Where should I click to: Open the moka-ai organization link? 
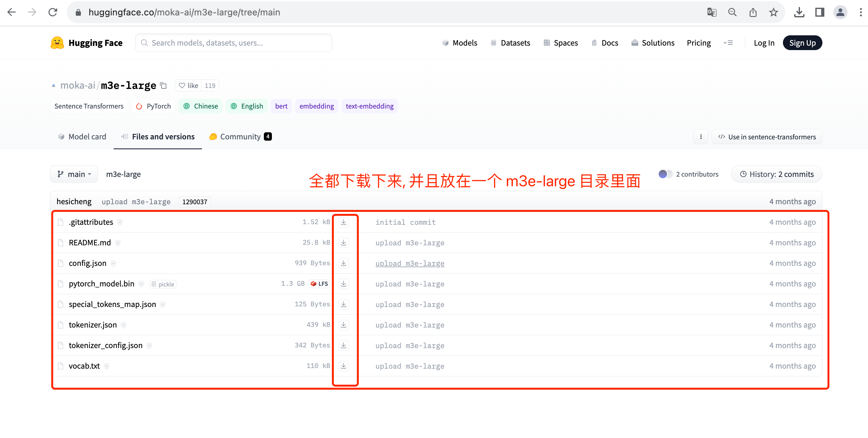[x=78, y=86]
